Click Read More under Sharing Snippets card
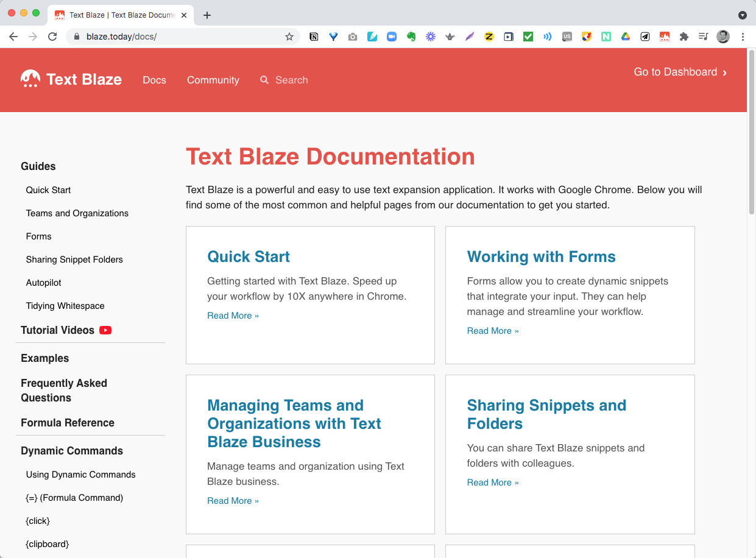This screenshot has width=756, height=558. pos(493,482)
